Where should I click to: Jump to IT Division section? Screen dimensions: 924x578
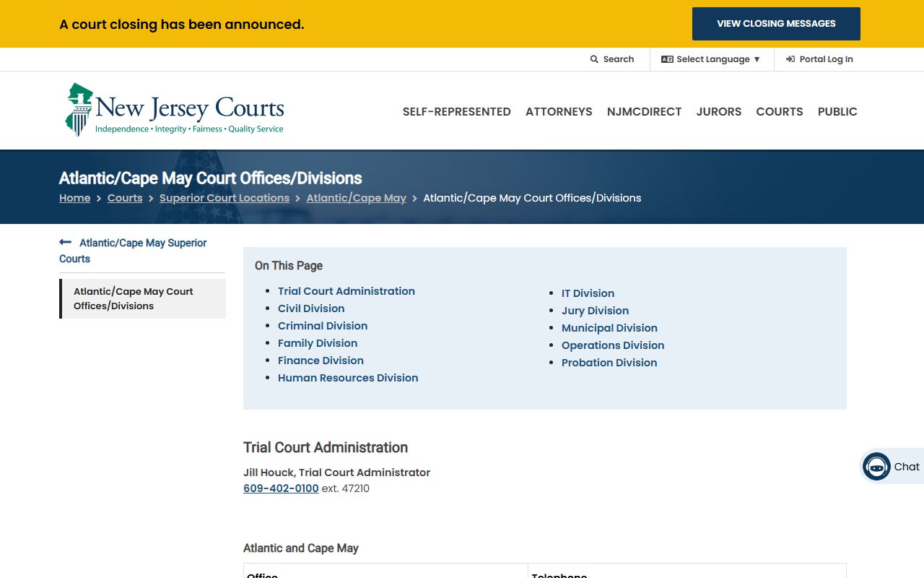[588, 293]
